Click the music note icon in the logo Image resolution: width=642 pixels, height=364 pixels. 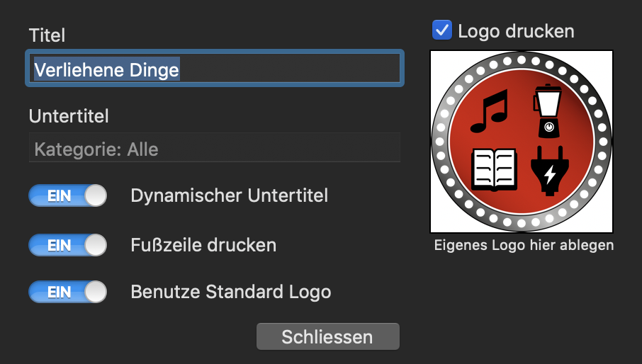(489, 111)
